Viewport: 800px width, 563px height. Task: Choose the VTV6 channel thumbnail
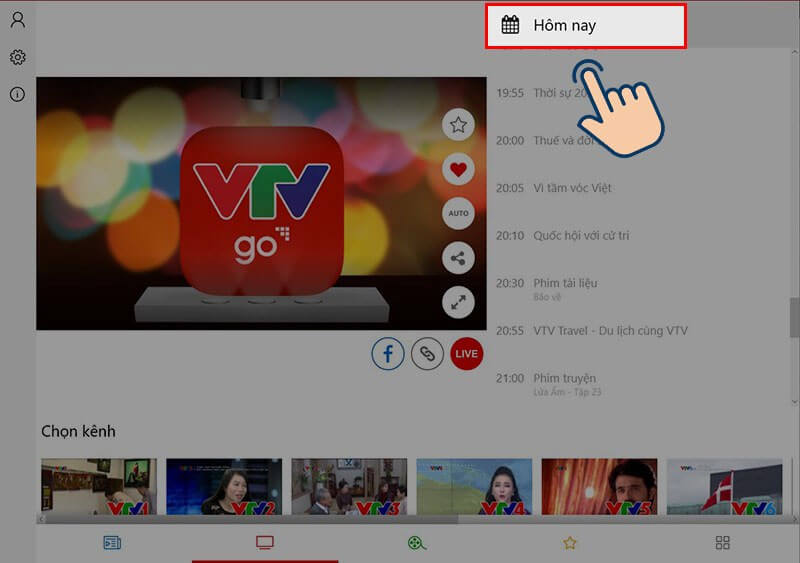pos(724,486)
